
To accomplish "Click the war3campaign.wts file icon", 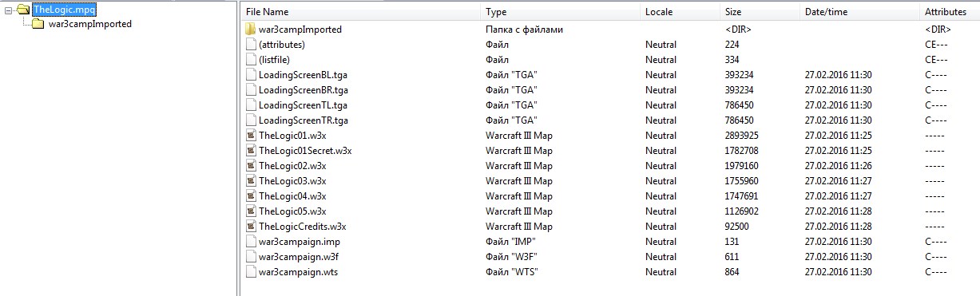I will click(251, 272).
